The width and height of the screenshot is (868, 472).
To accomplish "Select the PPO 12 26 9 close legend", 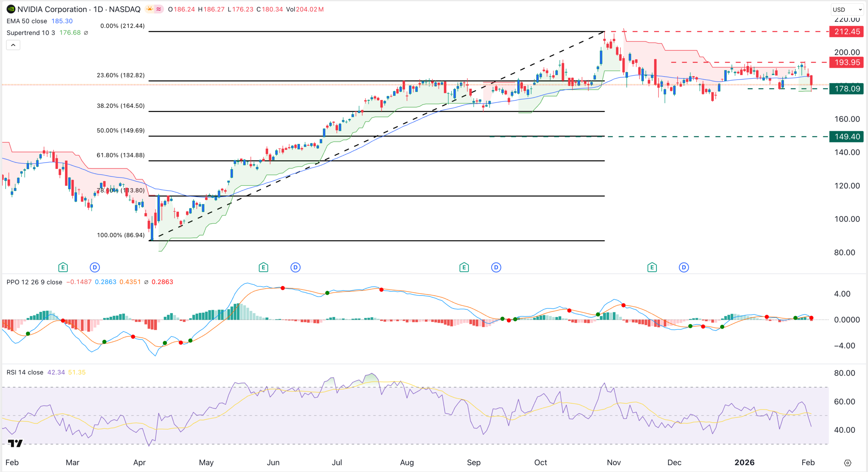I will coord(34,282).
